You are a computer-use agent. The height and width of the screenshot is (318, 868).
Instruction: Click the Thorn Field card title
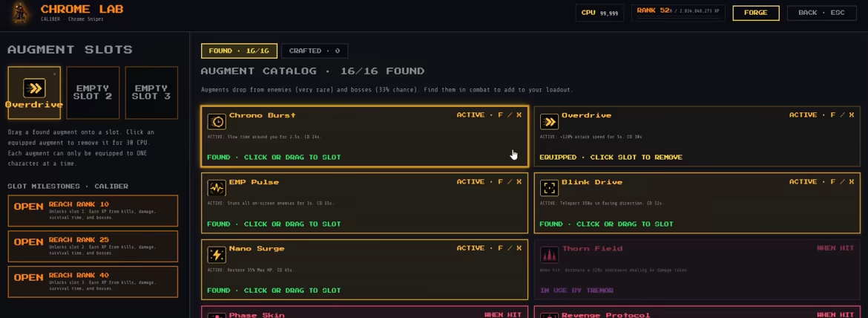tap(592, 249)
